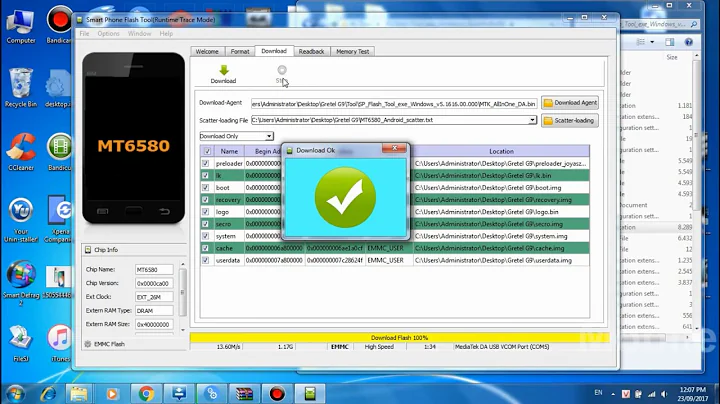Uncheck the cache partition checkbox
Image resolution: width=720 pixels, height=404 pixels.
tap(205, 248)
